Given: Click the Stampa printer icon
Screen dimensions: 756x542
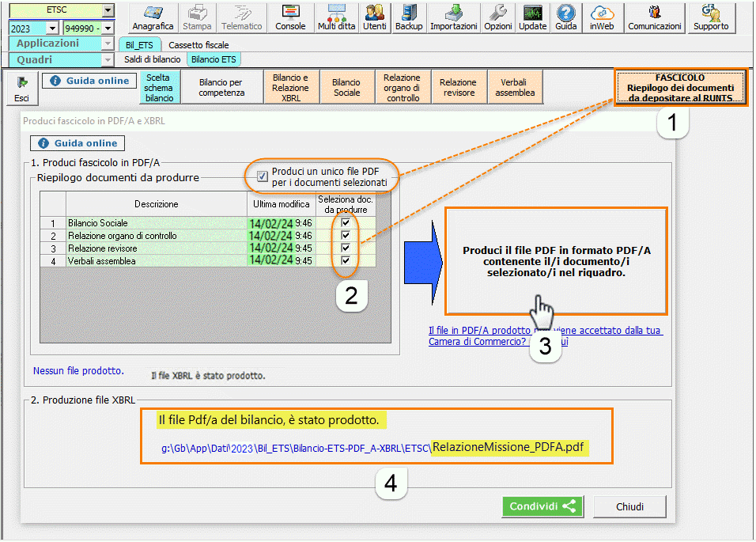Looking at the screenshot, I should point(197,18).
